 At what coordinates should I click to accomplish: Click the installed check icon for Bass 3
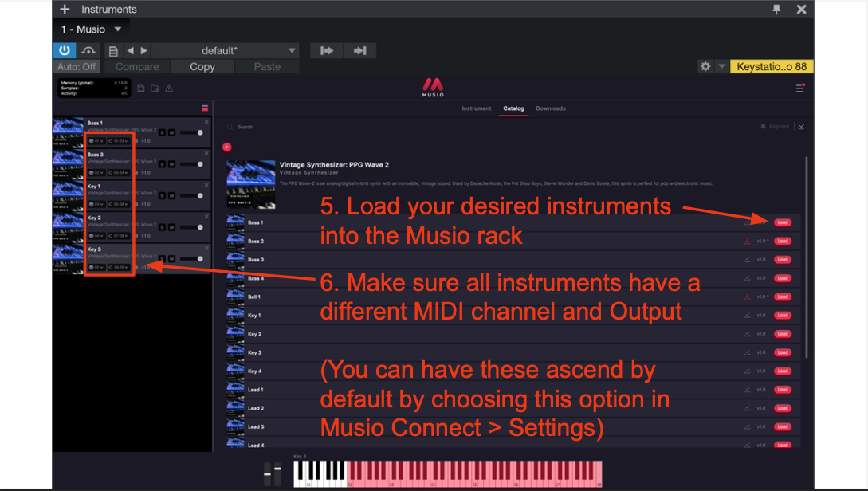(x=748, y=260)
